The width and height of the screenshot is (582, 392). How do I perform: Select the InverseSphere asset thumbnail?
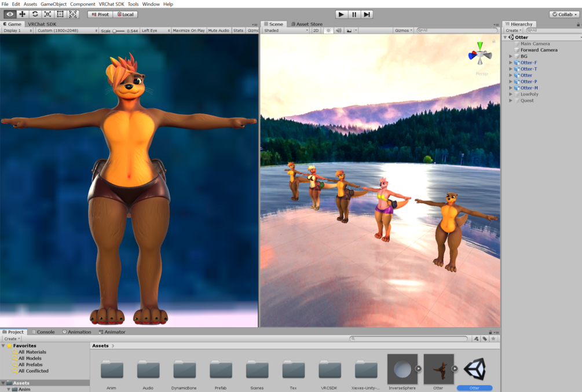click(402, 369)
